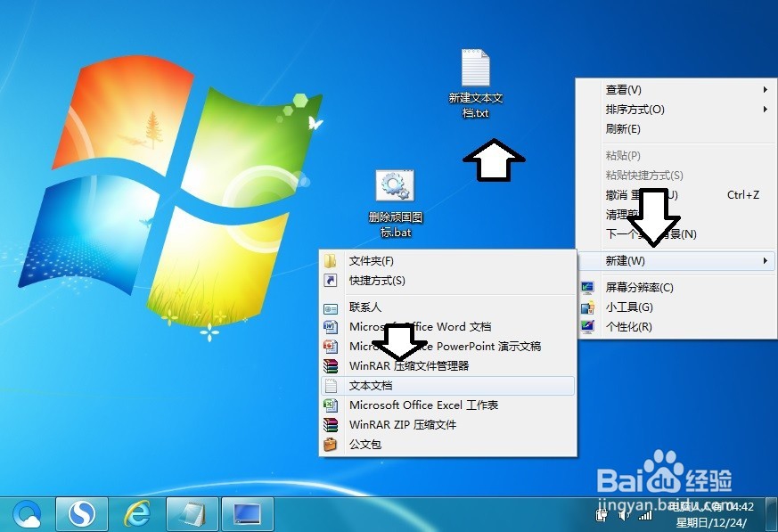Open Internet Explorer from the taskbar
The width and height of the screenshot is (778, 532).
pyautogui.click(x=137, y=514)
